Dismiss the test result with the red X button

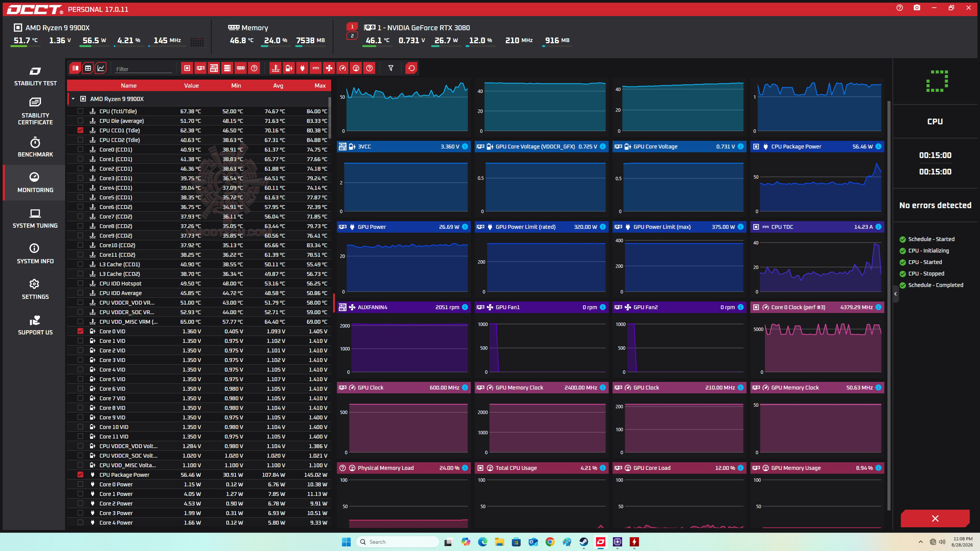(935, 518)
